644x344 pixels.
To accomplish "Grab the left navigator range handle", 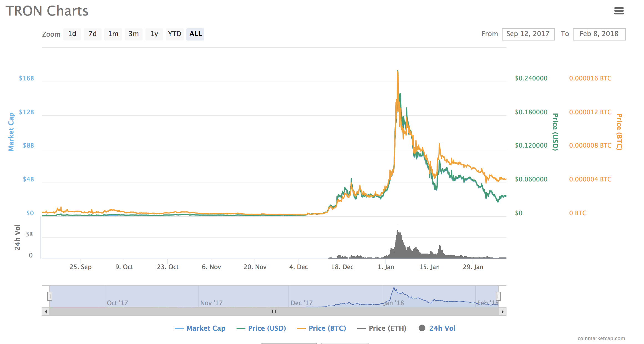I will click(x=50, y=296).
